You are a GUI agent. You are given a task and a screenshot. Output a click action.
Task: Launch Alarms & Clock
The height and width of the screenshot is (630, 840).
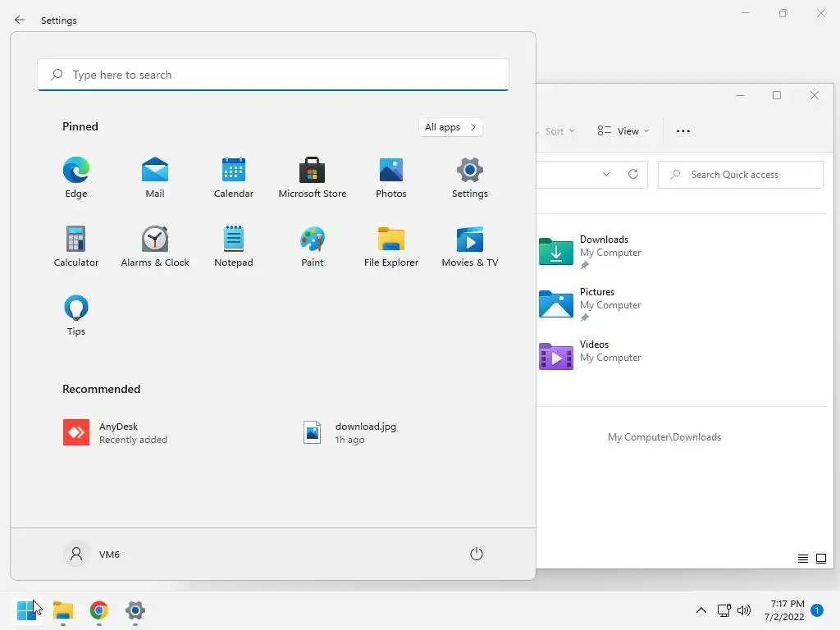[155, 247]
